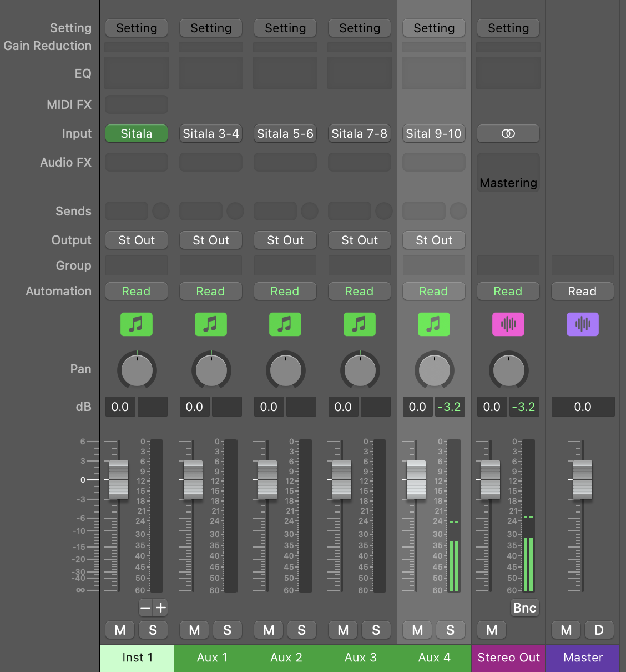Image resolution: width=626 pixels, height=672 pixels.
Task: Open the Master Read automation menu
Action: pos(583,291)
